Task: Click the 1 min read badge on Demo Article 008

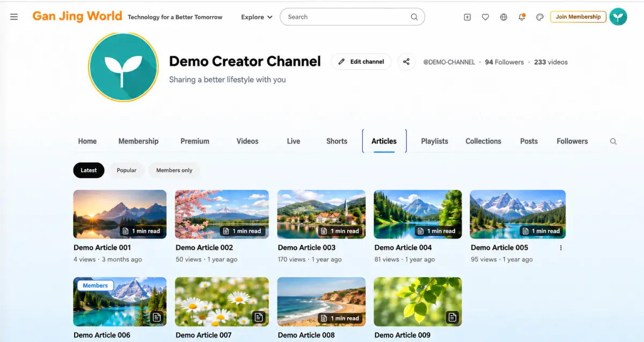Action: [340, 318]
